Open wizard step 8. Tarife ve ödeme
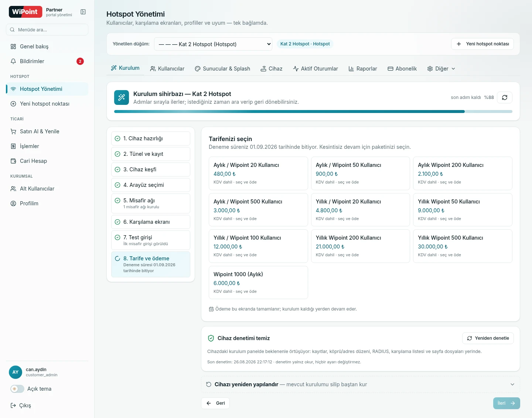The image size is (532, 418). point(151,264)
